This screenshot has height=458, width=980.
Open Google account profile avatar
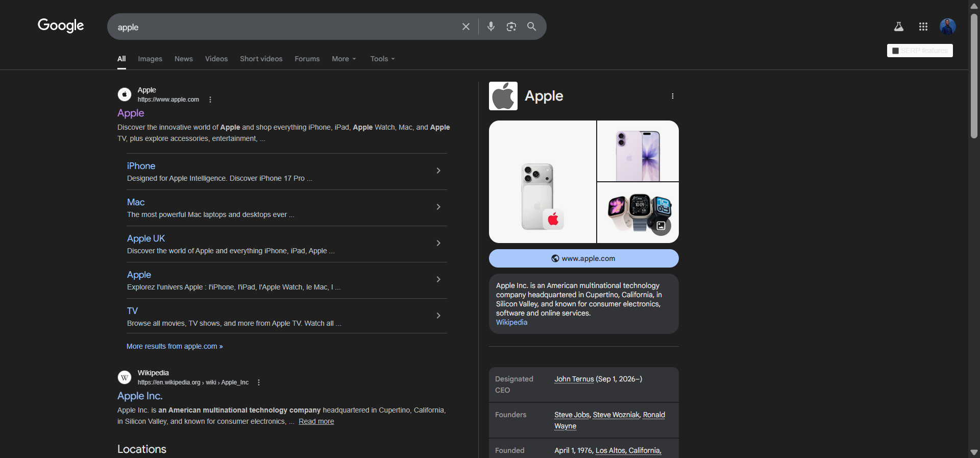(948, 27)
